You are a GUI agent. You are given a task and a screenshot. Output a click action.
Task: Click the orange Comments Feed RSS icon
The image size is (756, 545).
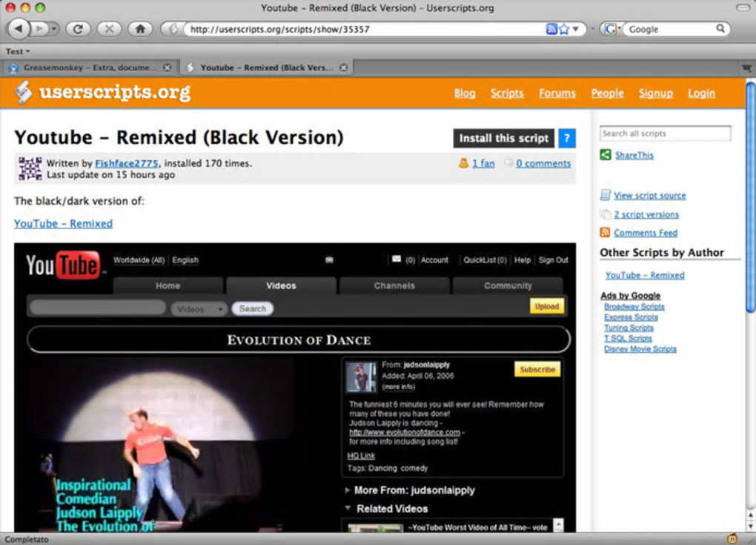pyautogui.click(x=605, y=233)
